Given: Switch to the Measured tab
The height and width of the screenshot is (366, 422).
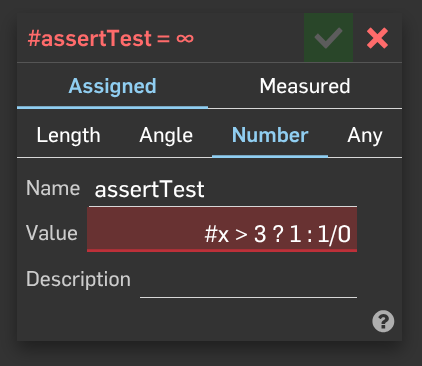Looking at the screenshot, I should (305, 86).
